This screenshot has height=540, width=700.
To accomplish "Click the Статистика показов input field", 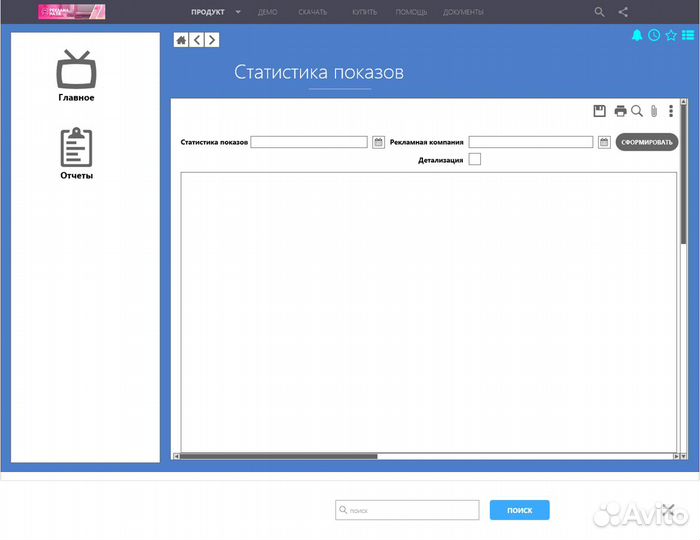I will (309, 142).
